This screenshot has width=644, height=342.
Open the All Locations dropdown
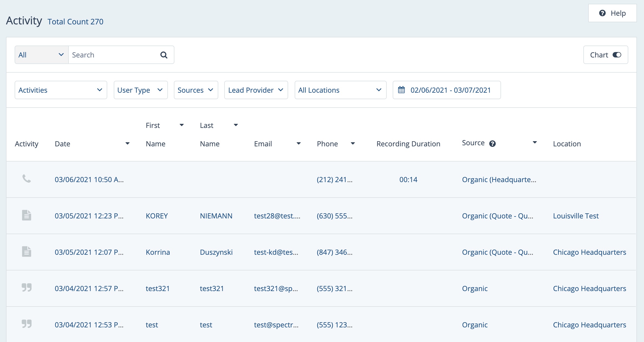pos(340,90)
